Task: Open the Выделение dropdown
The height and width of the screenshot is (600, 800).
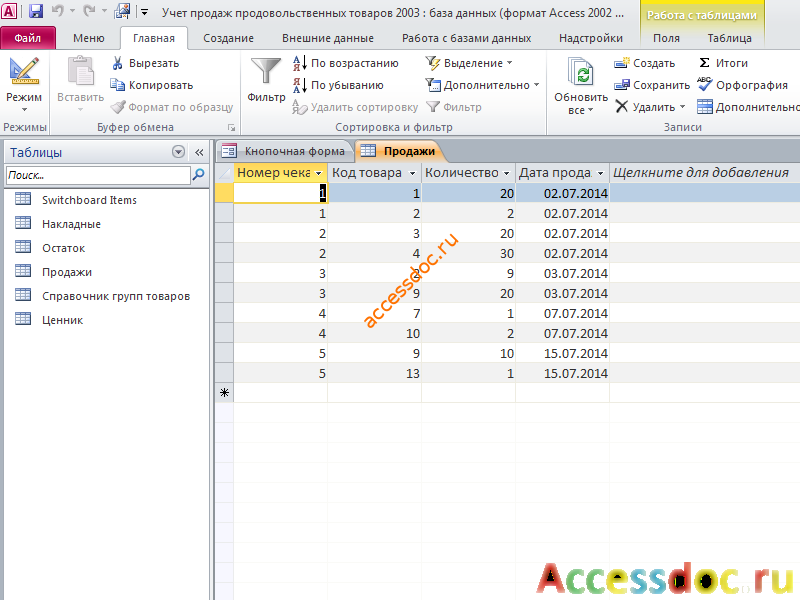Action: point(469,63)
